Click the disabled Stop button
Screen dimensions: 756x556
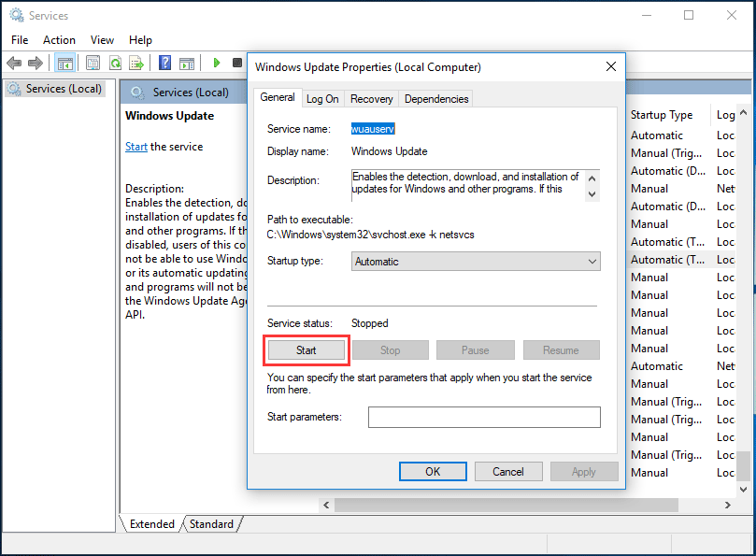(x=390, y=350)
